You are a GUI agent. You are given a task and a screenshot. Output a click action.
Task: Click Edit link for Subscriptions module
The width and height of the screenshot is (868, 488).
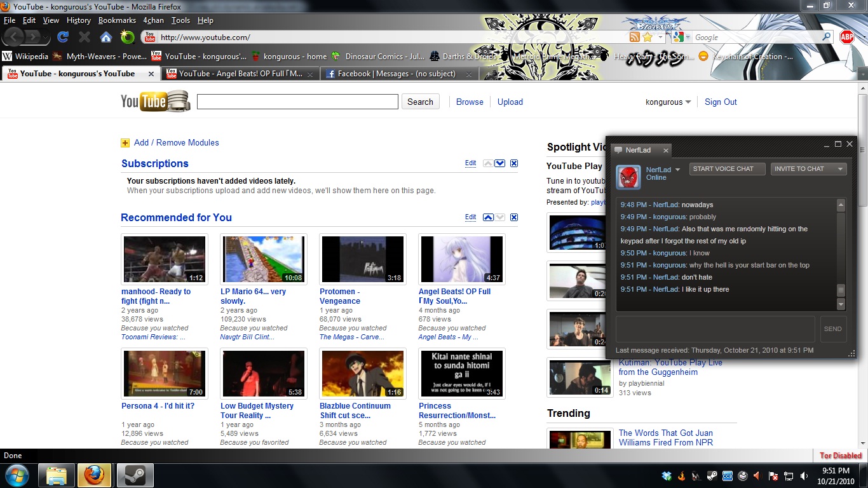(470, 163)
